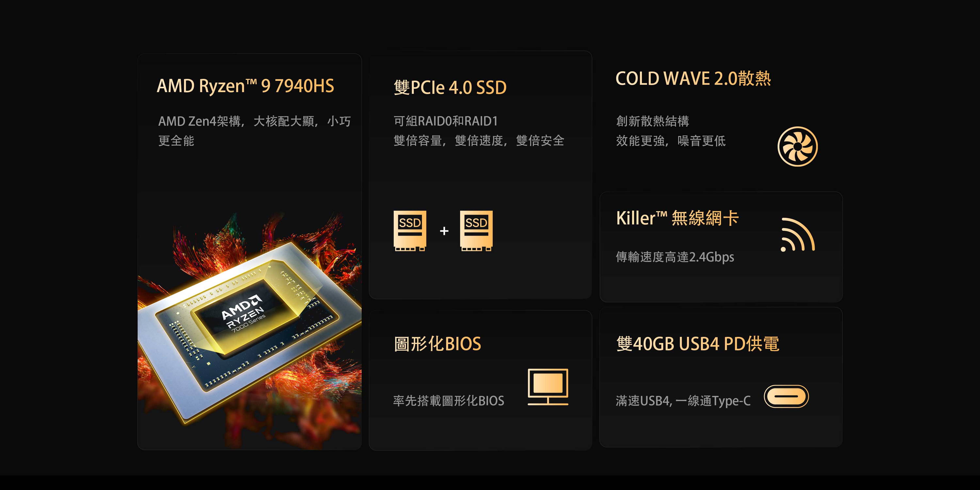Screen dimensions: 980x490
Task: Select the 傳輸速度高達2.4Gbps text
Action: coord(675,257)
